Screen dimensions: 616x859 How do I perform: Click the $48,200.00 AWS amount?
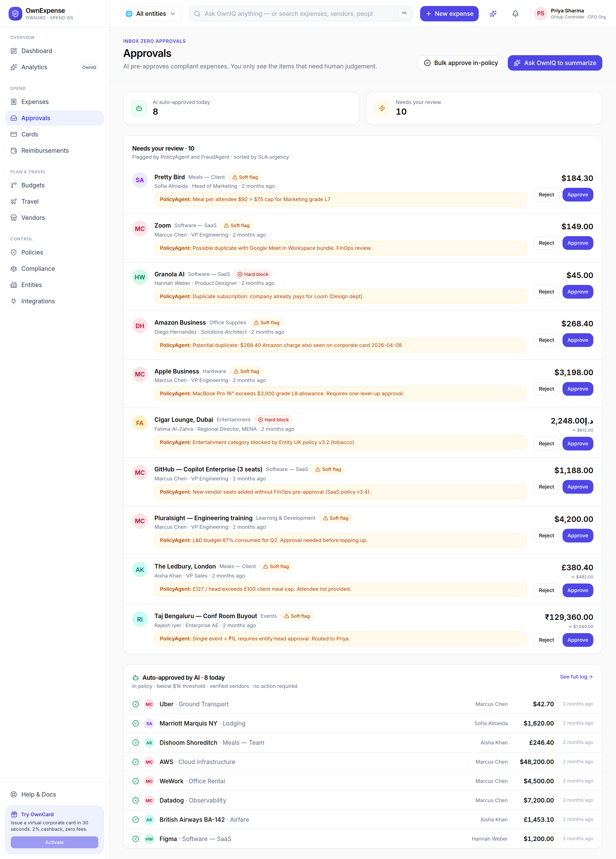[x=536, y=762]
